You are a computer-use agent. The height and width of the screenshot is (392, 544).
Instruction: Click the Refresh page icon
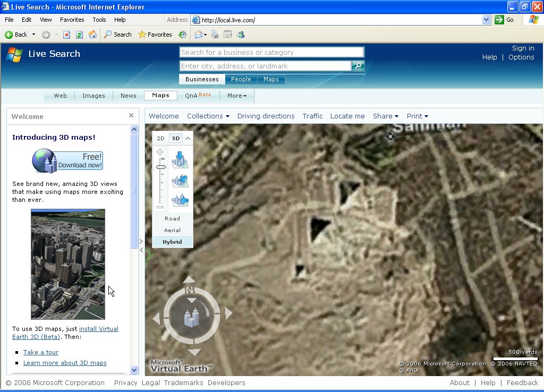tap(80, 35)
